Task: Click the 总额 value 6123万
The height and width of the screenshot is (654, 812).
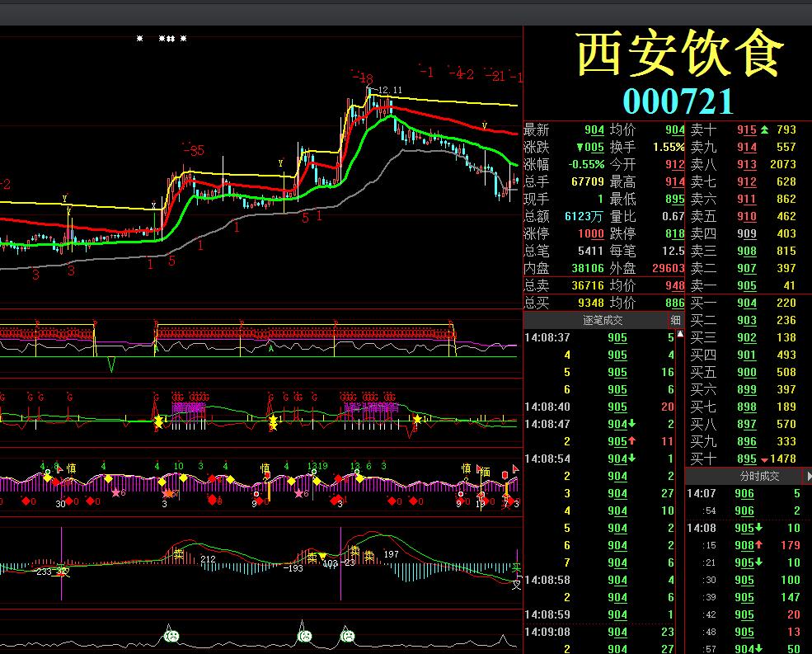Action: [584, 216]
